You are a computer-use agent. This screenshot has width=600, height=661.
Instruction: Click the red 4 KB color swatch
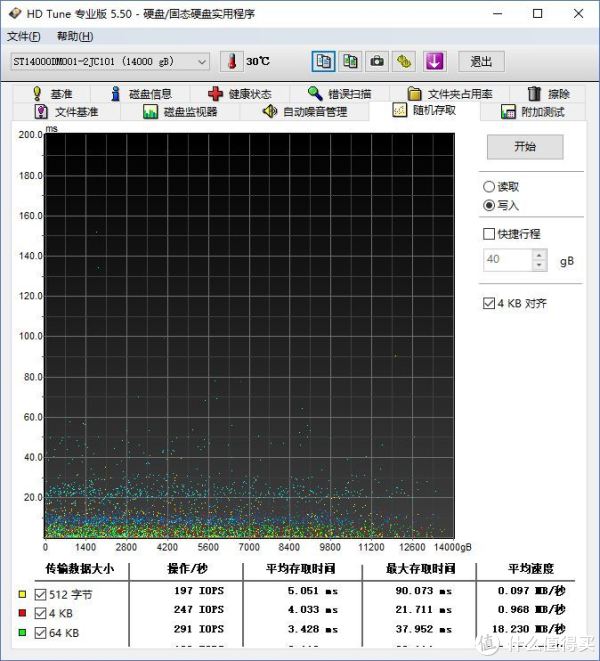coord(23,613)
